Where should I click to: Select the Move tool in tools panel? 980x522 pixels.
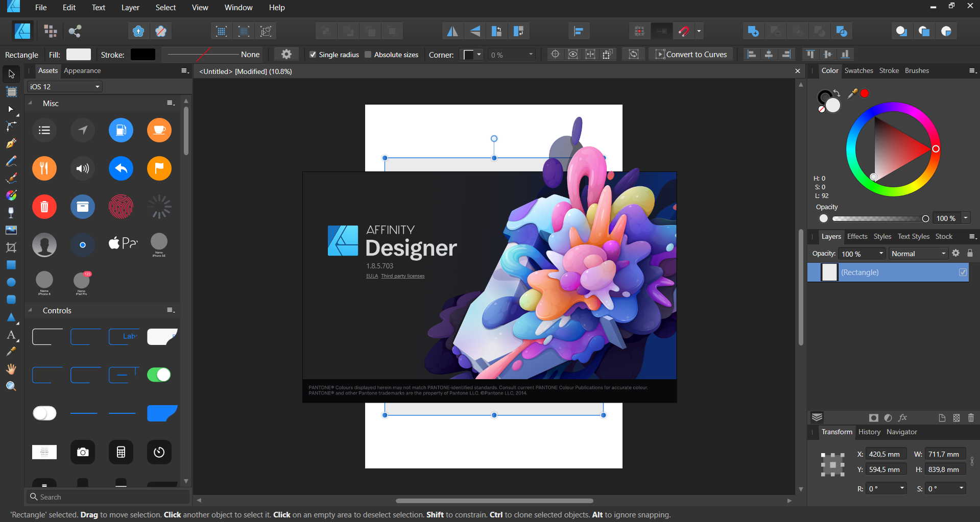11,74
